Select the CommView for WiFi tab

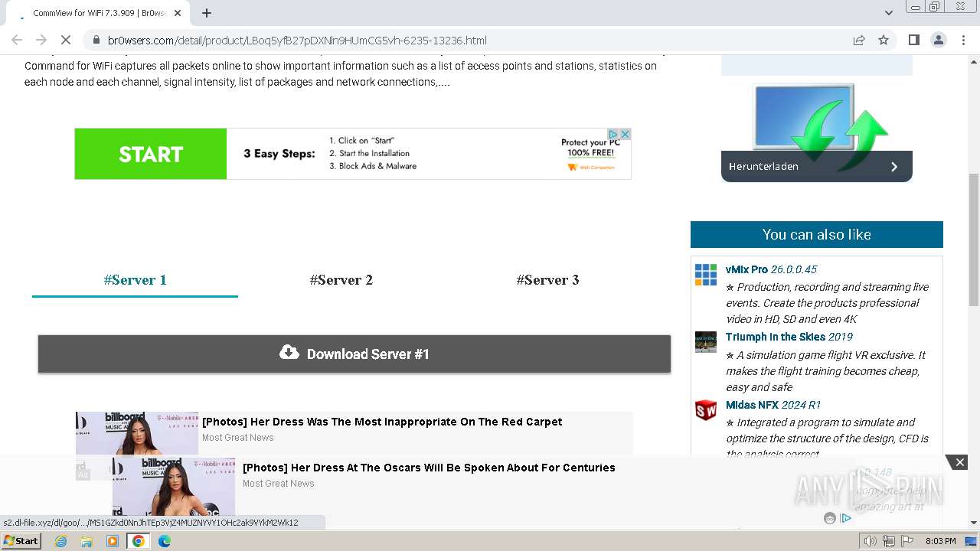99,13
